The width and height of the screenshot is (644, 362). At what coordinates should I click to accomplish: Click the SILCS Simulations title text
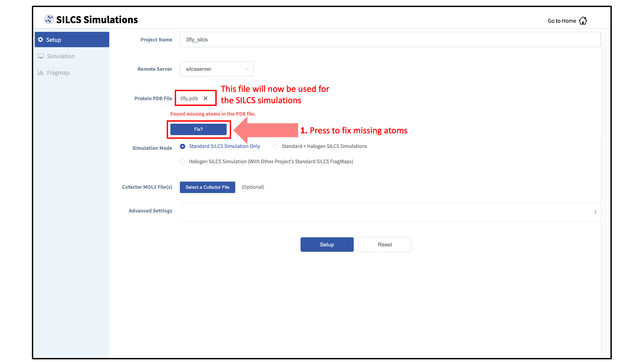point(97,20)
